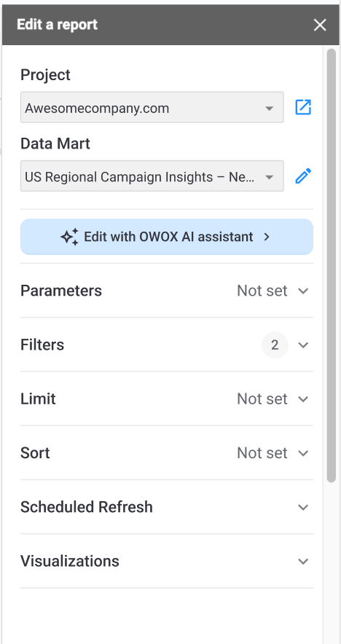Click the vertical scrollbar thumb
Viewport: 341px width, 644px height.
click(x=332, y=265)
